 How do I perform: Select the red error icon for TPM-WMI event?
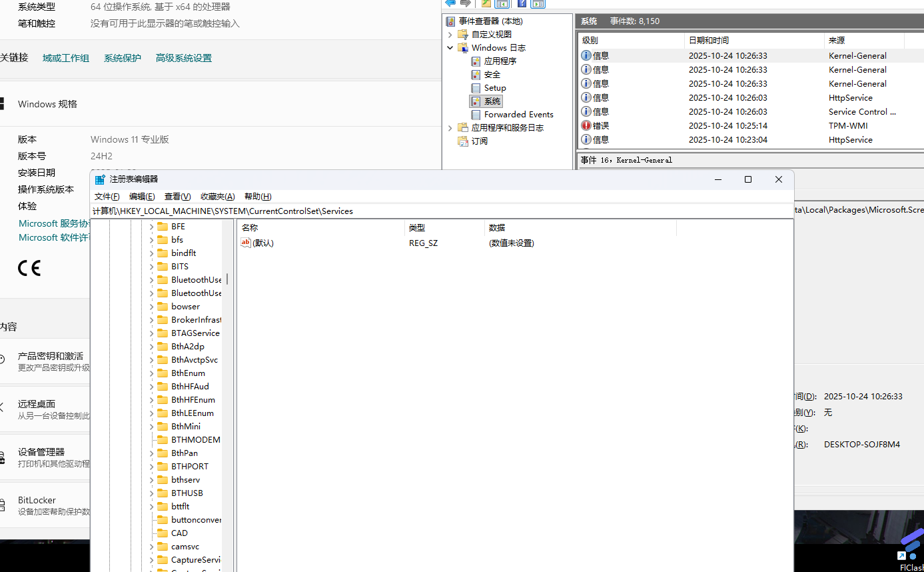pyautogui.click(x=586, y=125)
